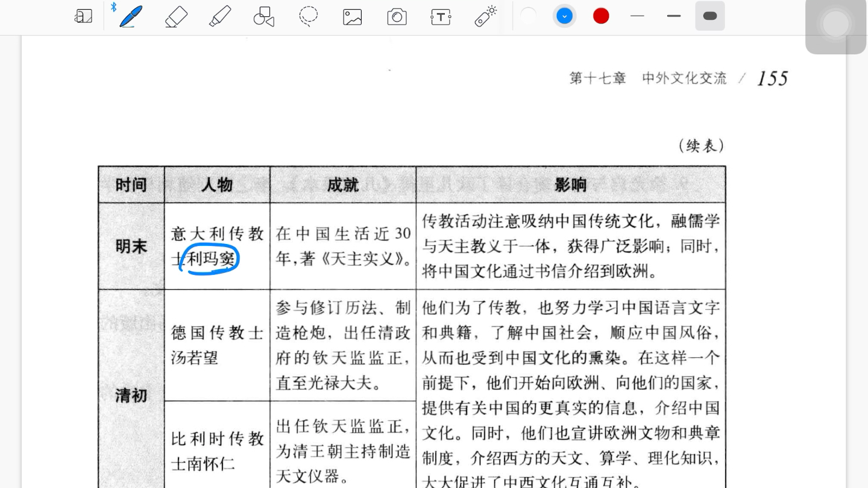Select the thinnest stroke width
This screenshot has height=488, width=868.
point(637,16)
